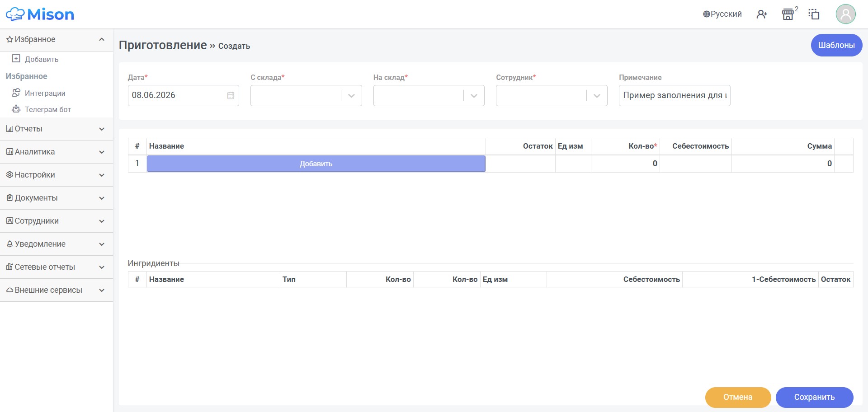The image size is (868, 412).
Task: Open the calendar icon in date field
Action: pos(231,95)
